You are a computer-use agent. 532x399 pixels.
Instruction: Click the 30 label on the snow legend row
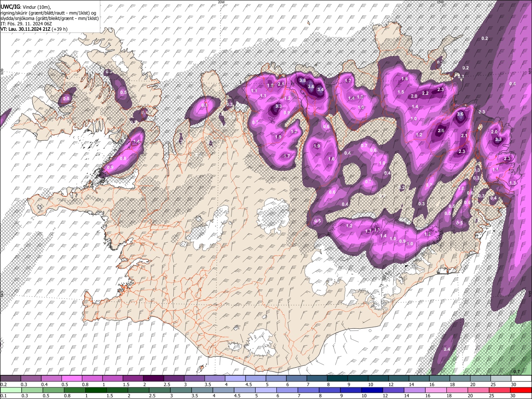tap(514, 384)
